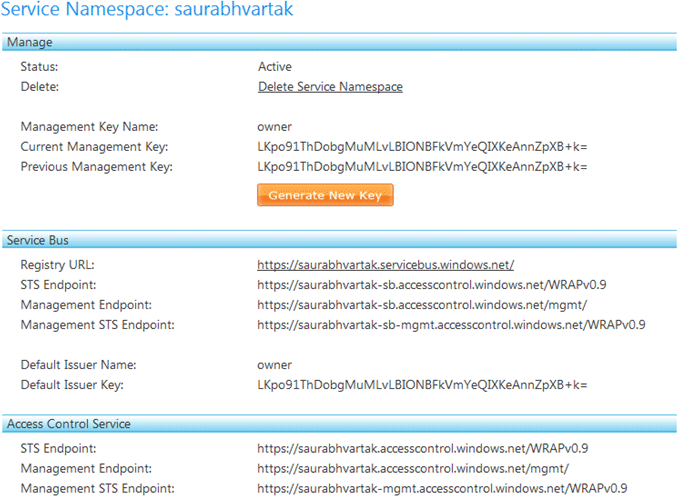The width and height of the screenshot is (677, 496).
Task: Select the Previous Management Key value
Action: 422,167
